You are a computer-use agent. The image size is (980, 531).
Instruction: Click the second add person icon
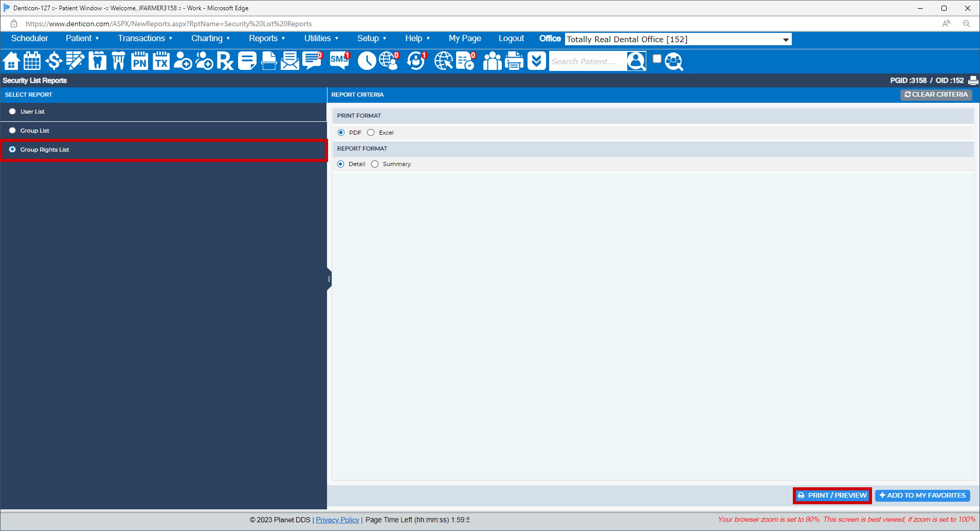click(204, 61)
